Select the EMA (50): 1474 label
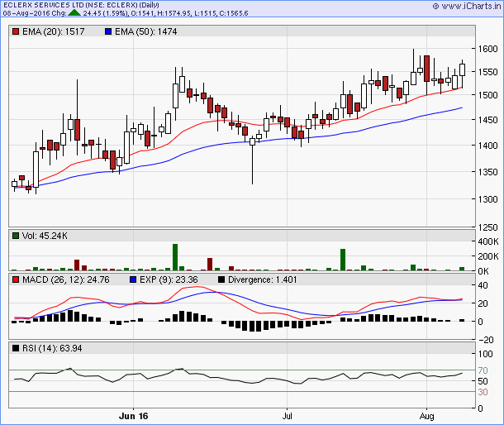This screenshot has width=504, height=425. [146, 31]
